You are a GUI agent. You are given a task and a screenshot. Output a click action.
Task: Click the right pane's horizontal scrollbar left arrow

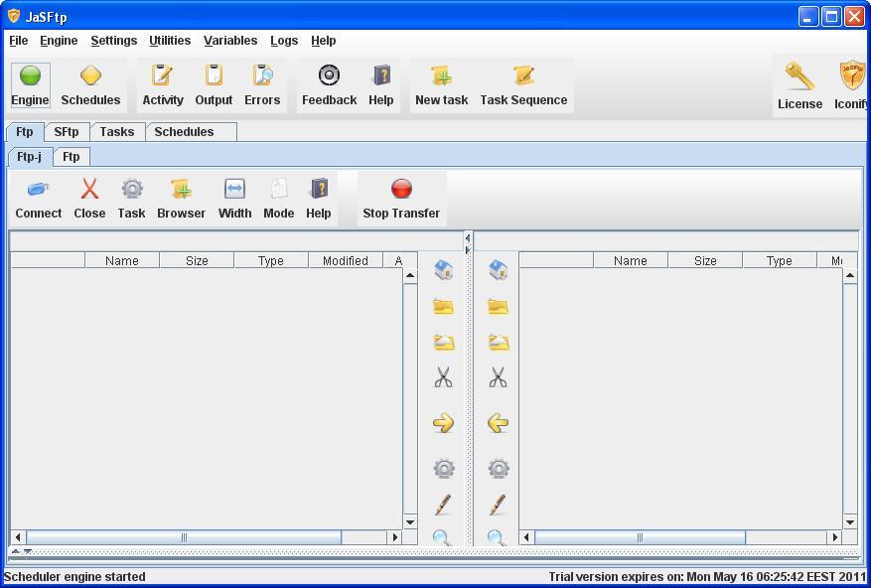[526, 537]
